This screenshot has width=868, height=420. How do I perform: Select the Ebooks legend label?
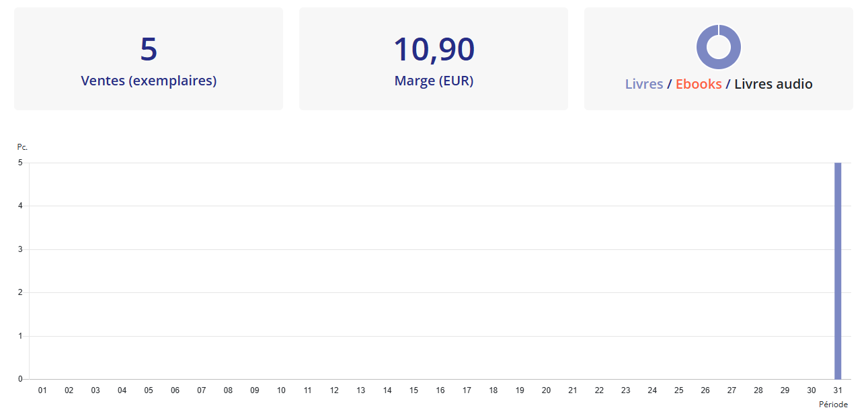[699, 84]
